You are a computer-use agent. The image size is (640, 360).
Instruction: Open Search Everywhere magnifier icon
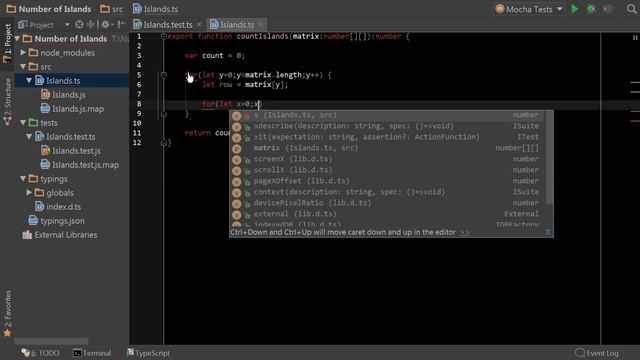click(631, 9)
